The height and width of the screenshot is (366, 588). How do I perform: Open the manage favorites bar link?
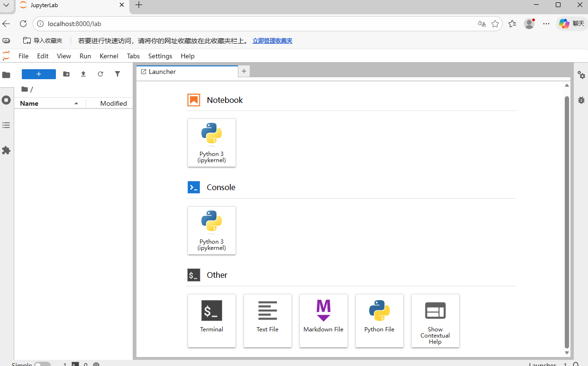(272, 41)
